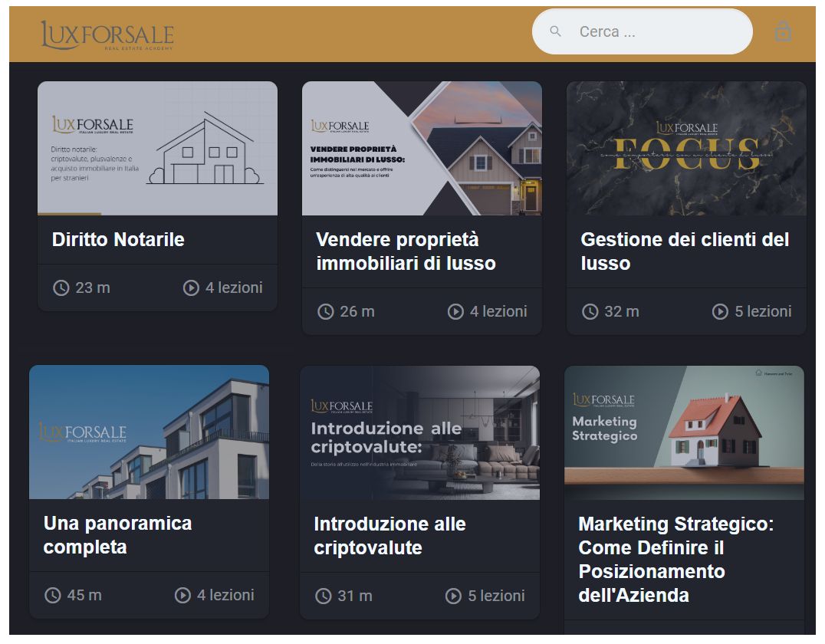
Task: Click clock icon next to 26 m
Action: (326, 311)
